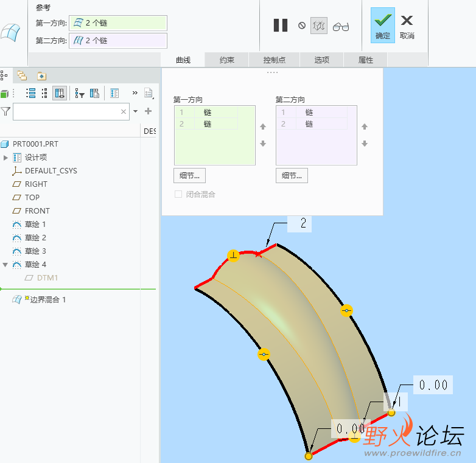Click 细节 button under 第二方向
The image size is (476, 463).
coord(292,175)
